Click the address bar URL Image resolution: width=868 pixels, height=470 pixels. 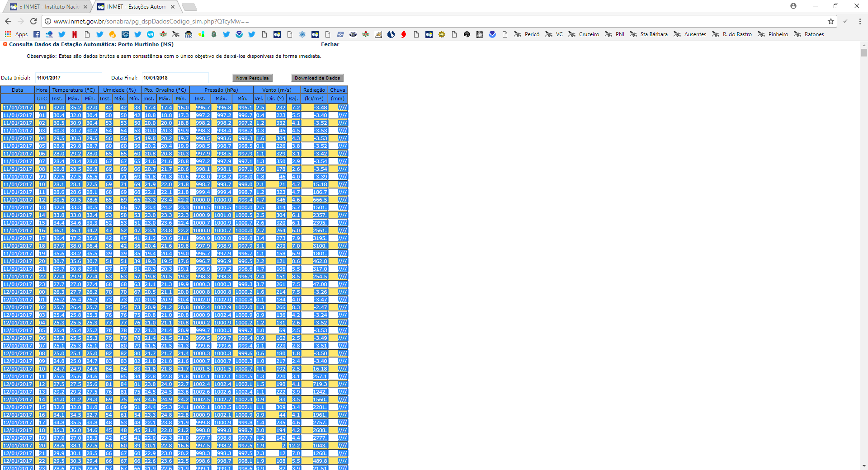tap(151, 21)
